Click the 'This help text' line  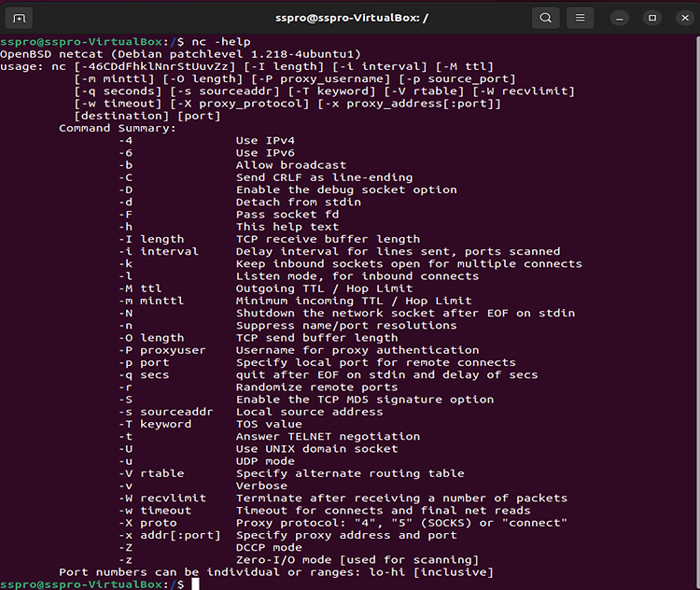point(287,227)
